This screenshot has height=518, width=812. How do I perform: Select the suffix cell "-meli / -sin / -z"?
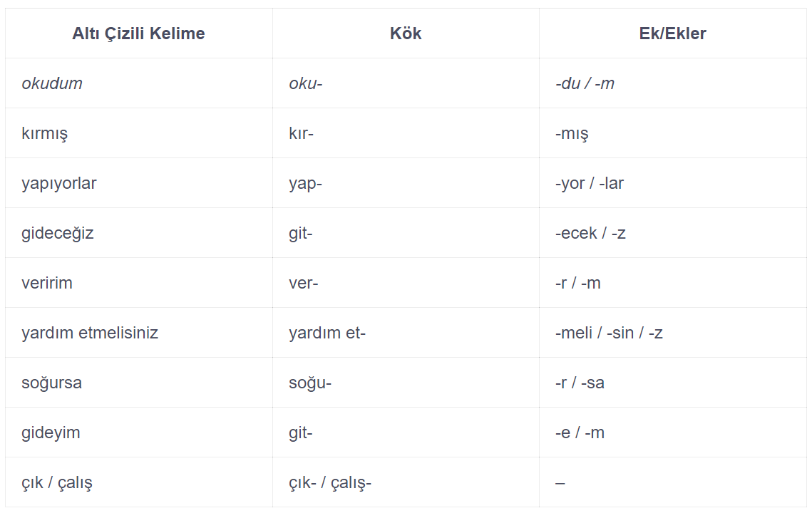pyautogui.click(x=609, y=333)
